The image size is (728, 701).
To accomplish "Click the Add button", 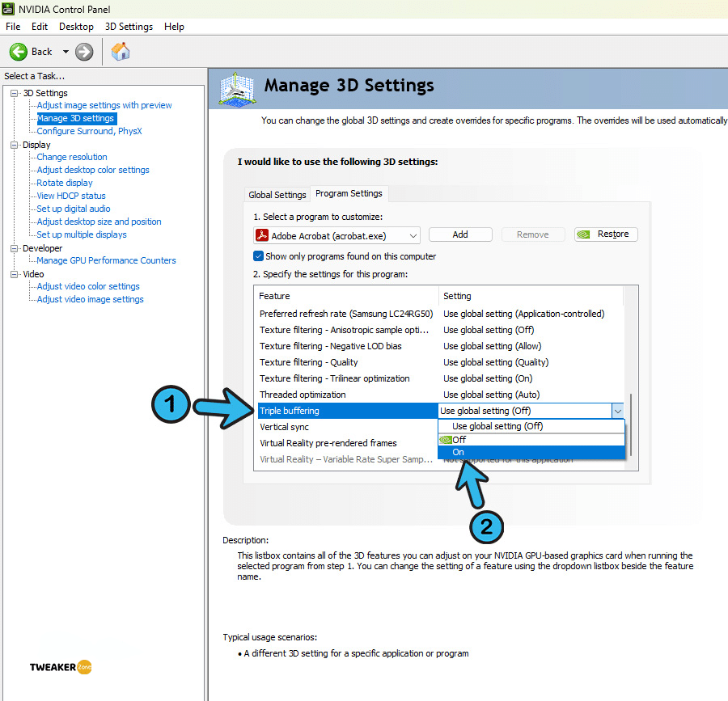I will click(460, 234).
